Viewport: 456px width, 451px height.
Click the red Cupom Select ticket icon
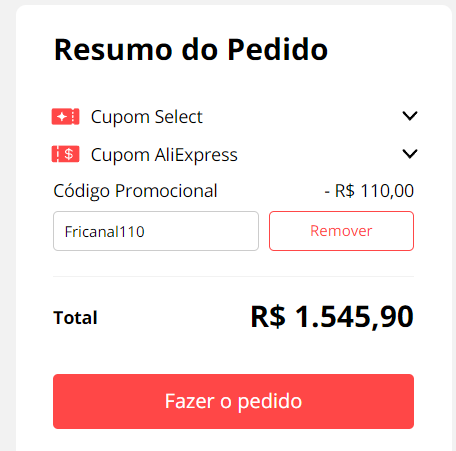(x=65, y=117)
